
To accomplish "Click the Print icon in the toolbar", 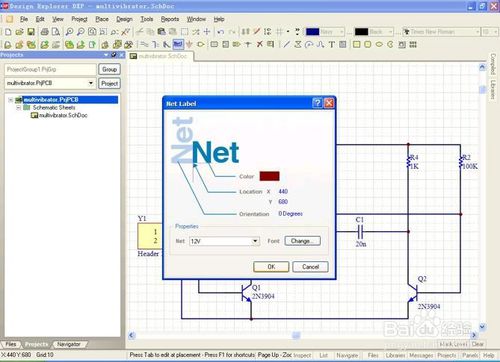I will 44,32.
